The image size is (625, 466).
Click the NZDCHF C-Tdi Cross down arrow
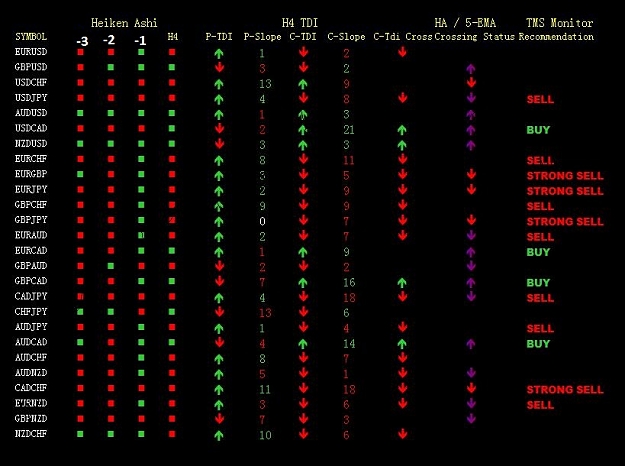[x=403, y=434]
